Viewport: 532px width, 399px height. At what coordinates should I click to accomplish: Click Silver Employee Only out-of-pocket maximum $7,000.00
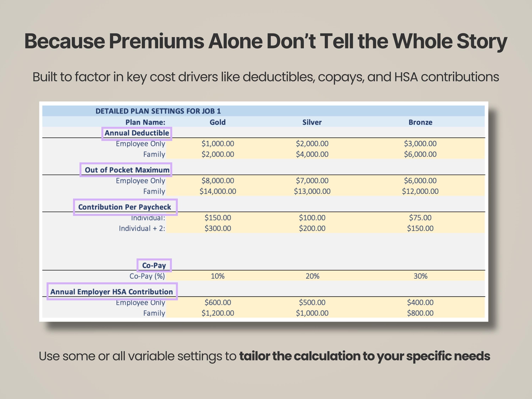(312, 181)
